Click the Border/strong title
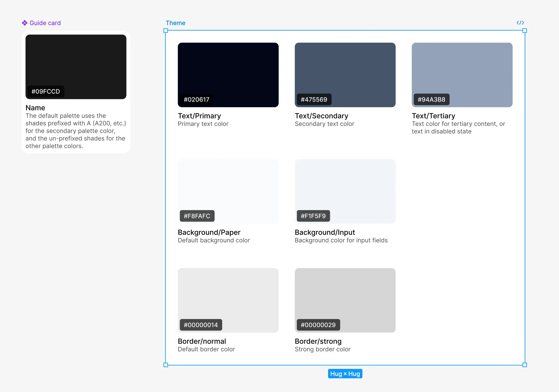 (318, 341)
